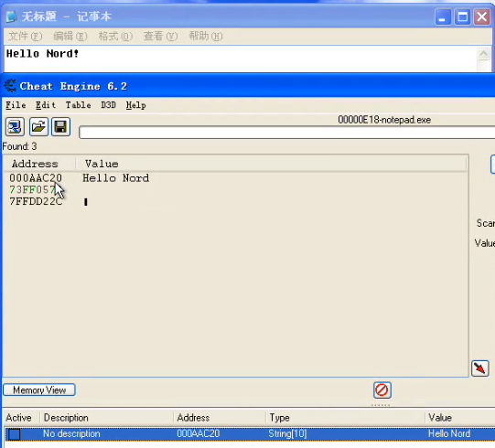Click the open file folder icon
The height and width of the screenshot is (448, 495).
click(x=38, y=127)
